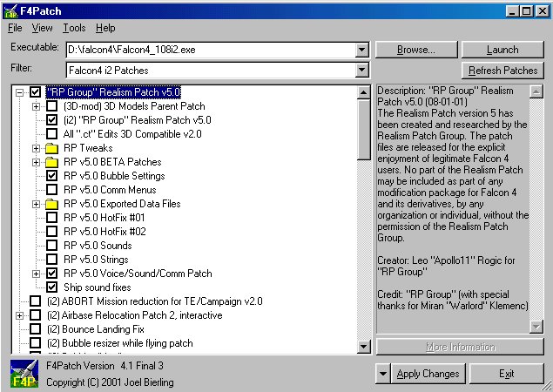Screen dimensions: 553x392
Task: Click the Browse... button
Action: pyautogui.click(x=416, y=50)
